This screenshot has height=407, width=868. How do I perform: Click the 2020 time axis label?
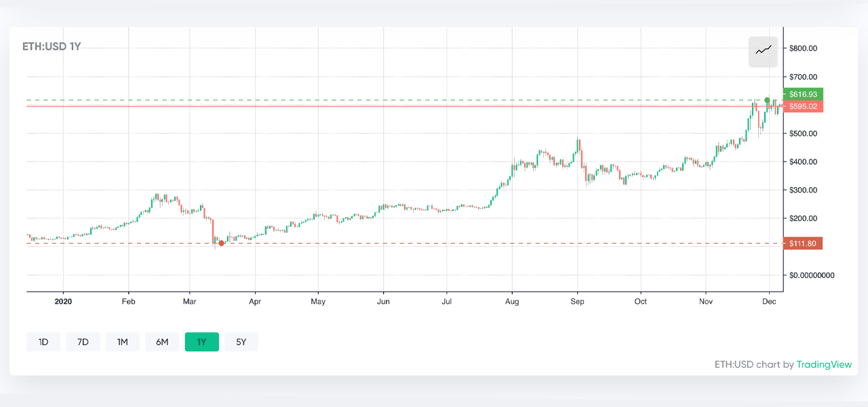click(x=63, y=301)
